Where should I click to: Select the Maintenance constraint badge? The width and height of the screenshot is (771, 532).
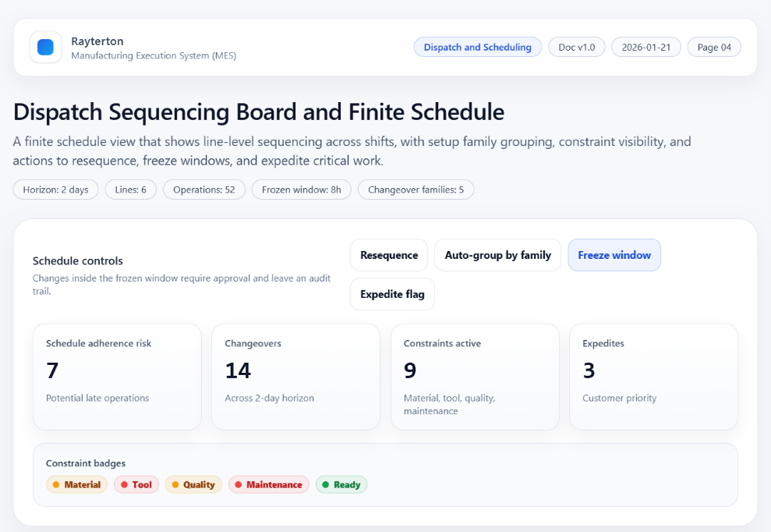click(x=268, y=484)
